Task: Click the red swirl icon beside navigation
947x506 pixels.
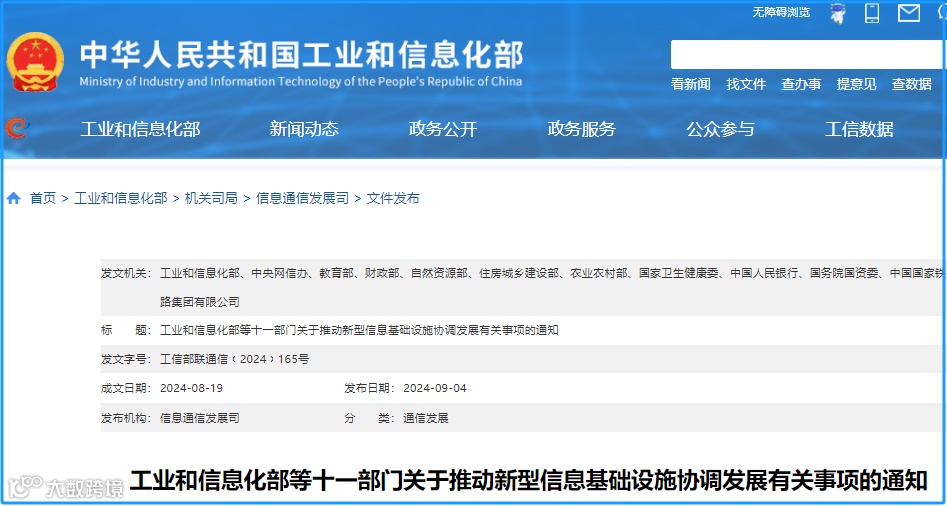Action: pyautogui.click(x=17, y=128)
